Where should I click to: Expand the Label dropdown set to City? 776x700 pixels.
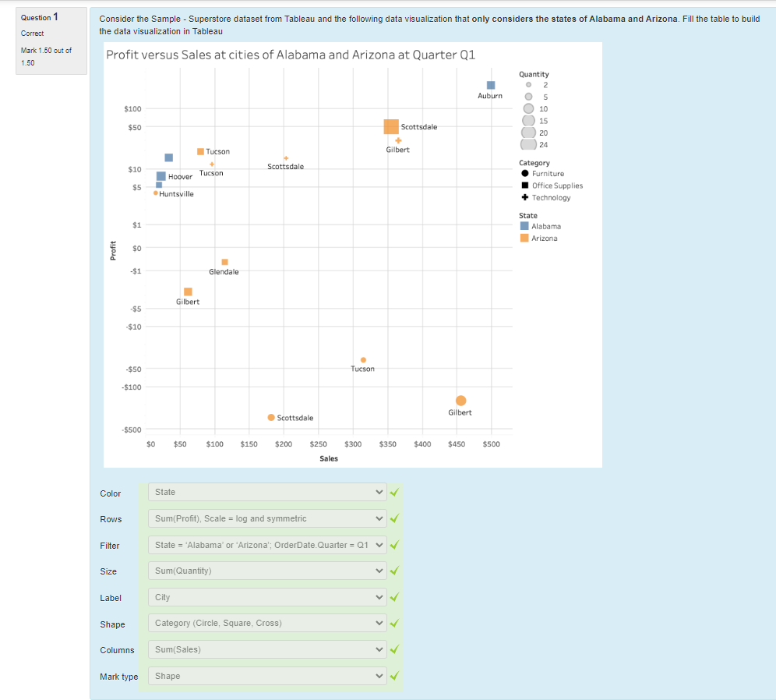(267, 597)
